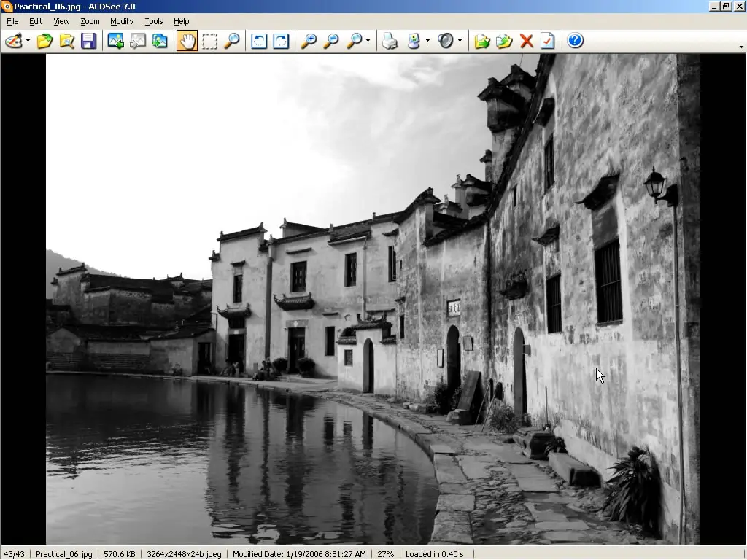Viewport: 747px width, 560px height.
Task: Open the Zoom menu
Action: click(90, 21)
